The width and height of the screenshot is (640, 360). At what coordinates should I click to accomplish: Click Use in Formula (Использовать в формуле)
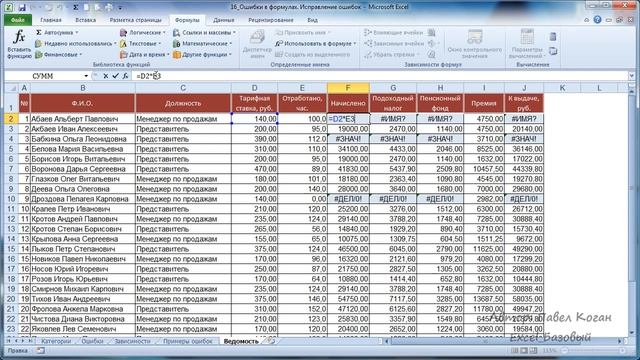pos(315,43)
